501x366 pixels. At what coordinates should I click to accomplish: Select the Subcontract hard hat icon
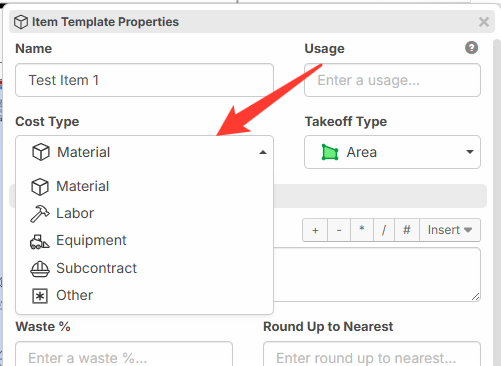pyautogui.click(x=40, y=269)
